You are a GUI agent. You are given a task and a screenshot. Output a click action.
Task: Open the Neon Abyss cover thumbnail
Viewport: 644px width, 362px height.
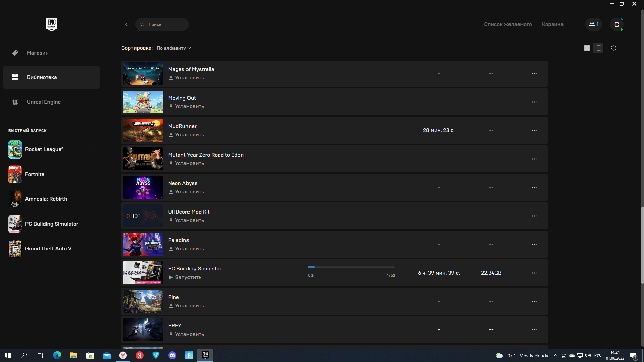143,187
